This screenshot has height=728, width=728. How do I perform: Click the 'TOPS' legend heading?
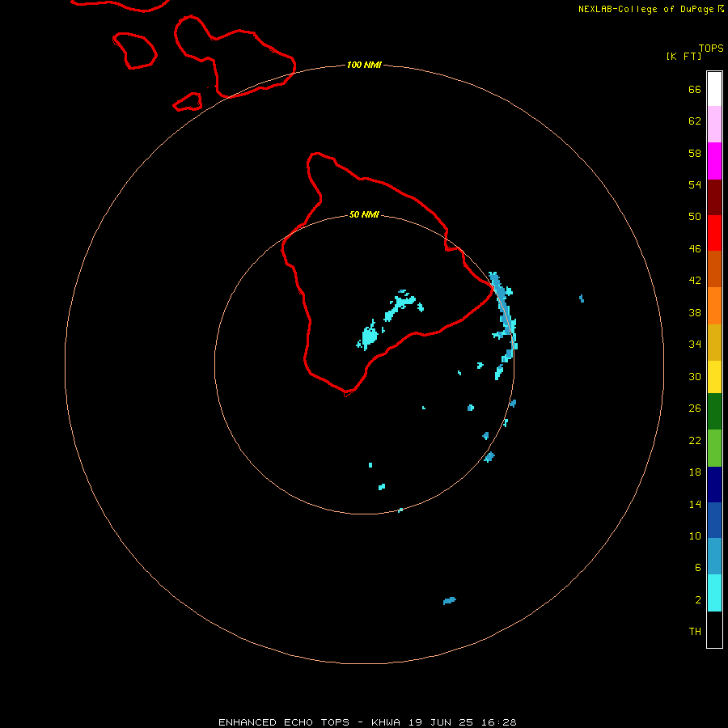pos(711,49)
